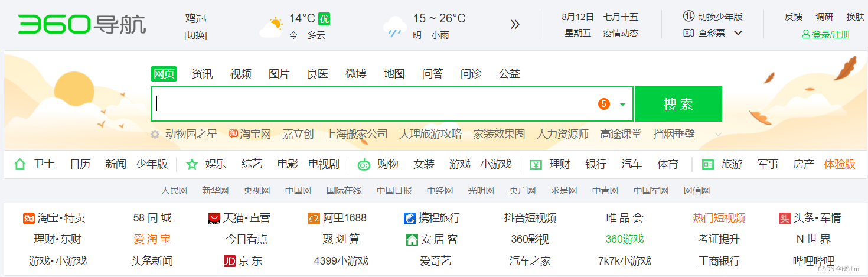868x277 pixels.
Task: Click the gear icon before 动物园之星
Action: pyautogui.click(x=155, y=134)
